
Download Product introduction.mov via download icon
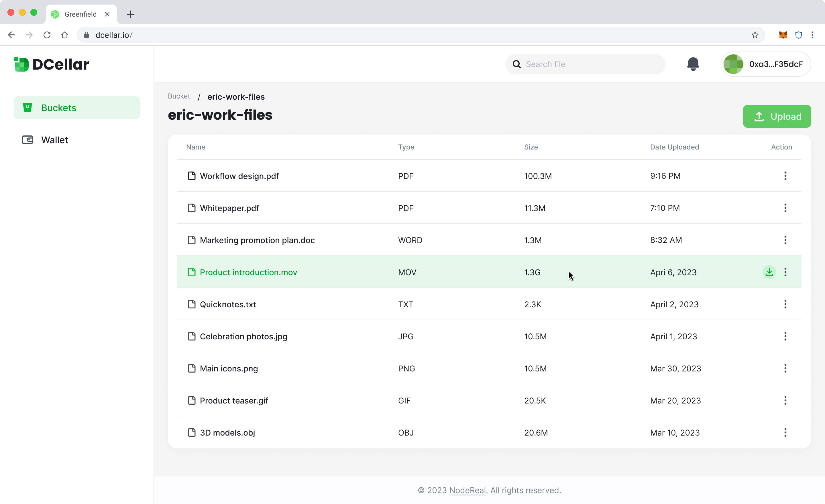(769, 272)
